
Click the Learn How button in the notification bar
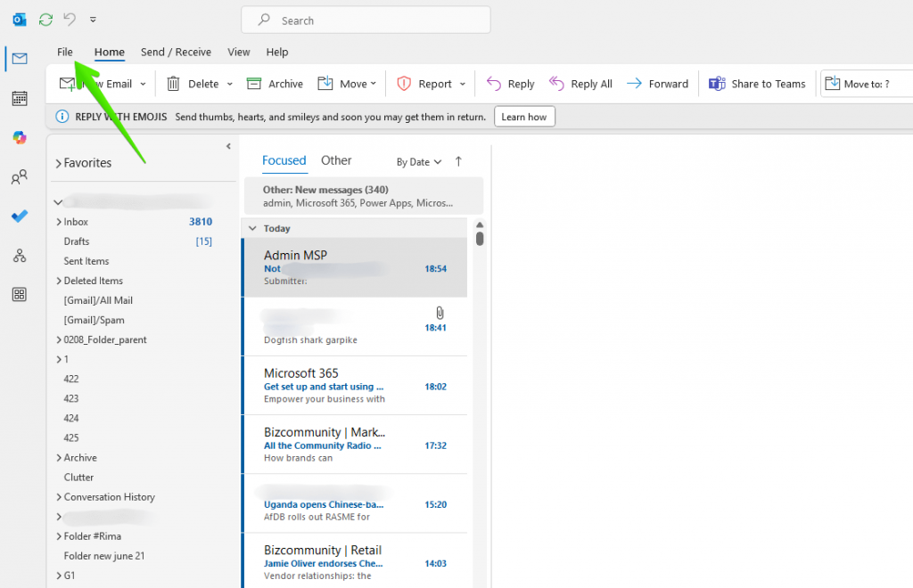point(524,116)
